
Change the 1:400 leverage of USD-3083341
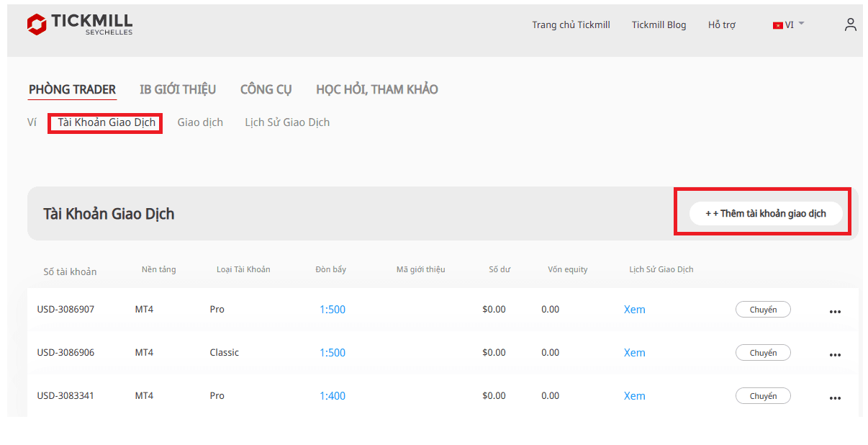click(x=333, y=396)
